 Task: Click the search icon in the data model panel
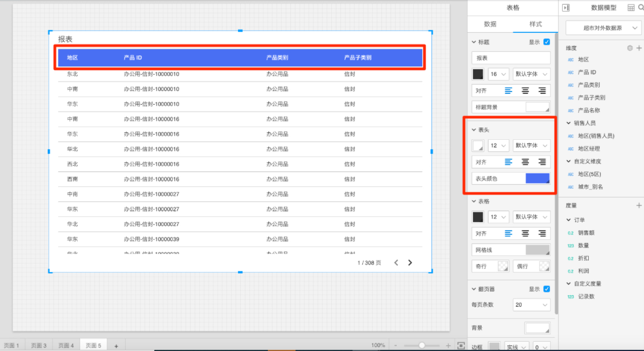coord(641,7)
